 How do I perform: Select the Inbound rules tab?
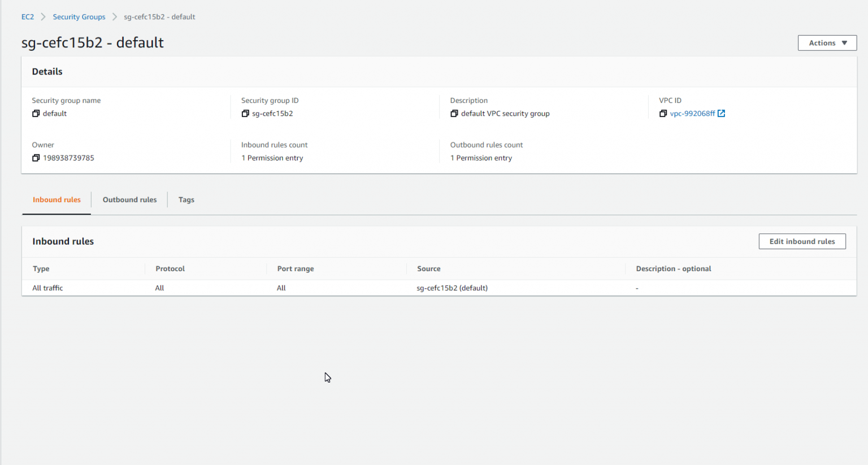tap(56, 199)
